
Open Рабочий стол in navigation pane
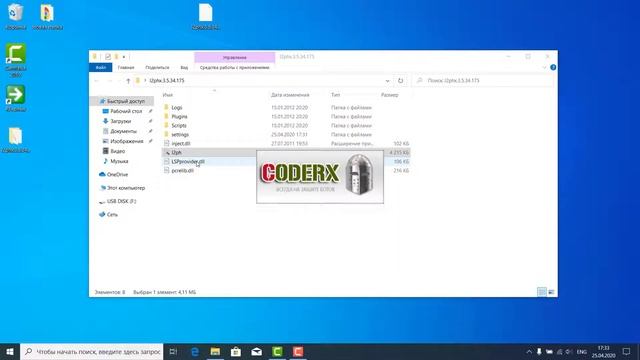[126, 111]
